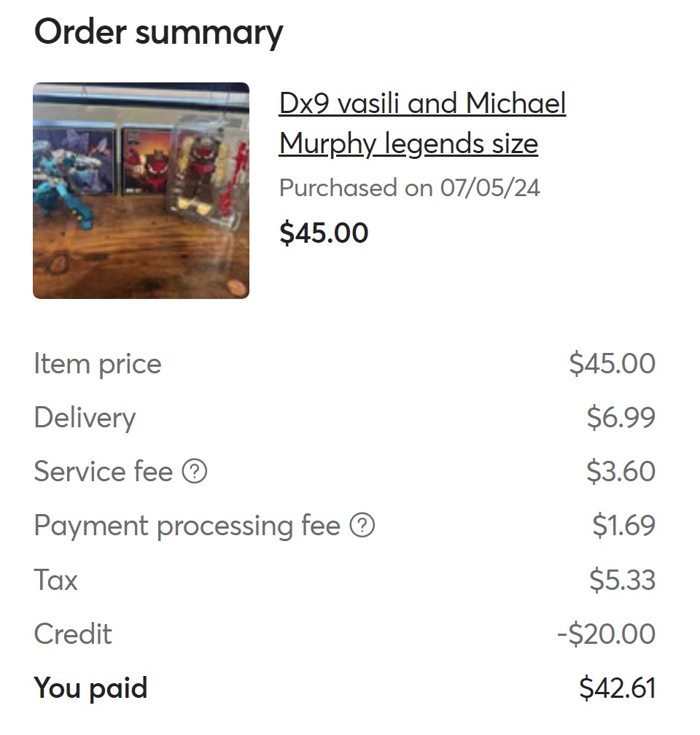The width and height of the screenshot is (700, 735).
Task: Select the Delivery label
Action: pos(85,418)
